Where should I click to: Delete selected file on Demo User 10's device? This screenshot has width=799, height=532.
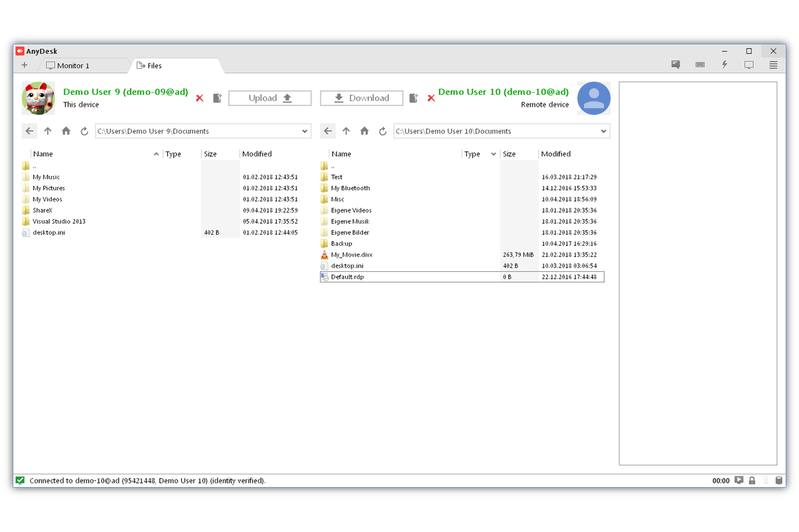click(431, 98)
